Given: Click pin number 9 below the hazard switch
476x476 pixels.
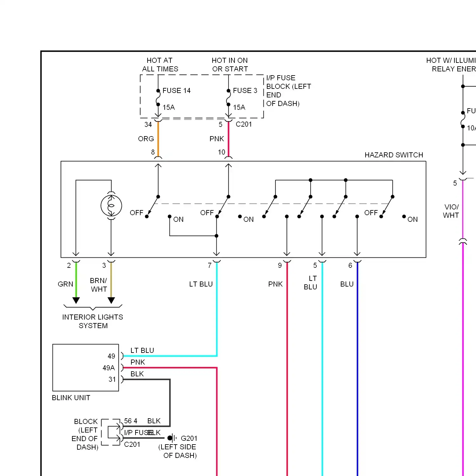Looking at the screenshot, I should (280, 265).
